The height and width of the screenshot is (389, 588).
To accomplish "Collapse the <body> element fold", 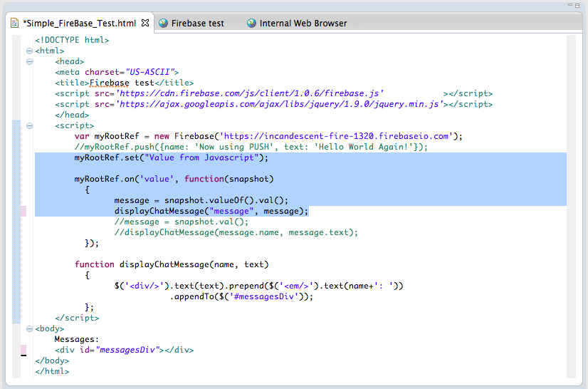I will [x=29, y=328].
